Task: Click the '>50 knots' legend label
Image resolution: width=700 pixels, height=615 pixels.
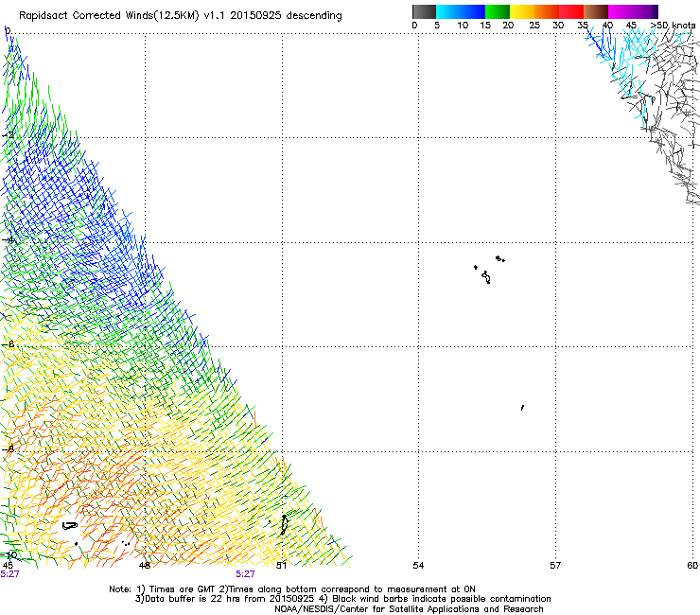Action: click(674, 26)
